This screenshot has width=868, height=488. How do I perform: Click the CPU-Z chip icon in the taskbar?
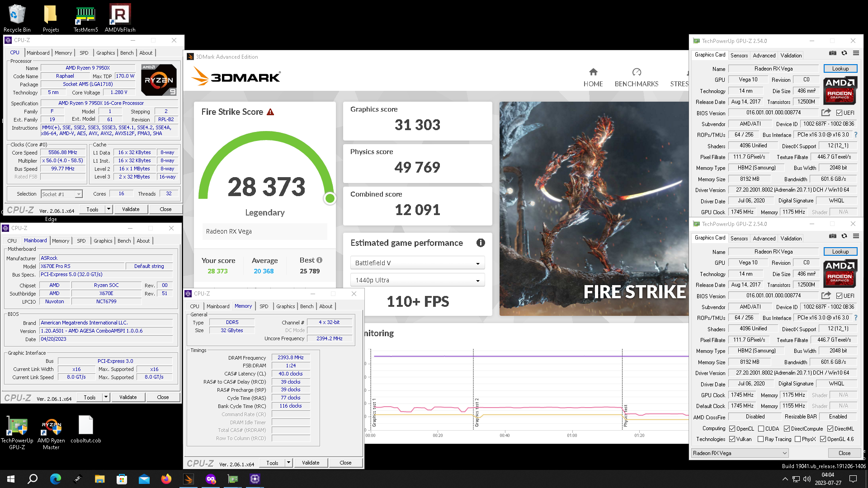(255, 479)
